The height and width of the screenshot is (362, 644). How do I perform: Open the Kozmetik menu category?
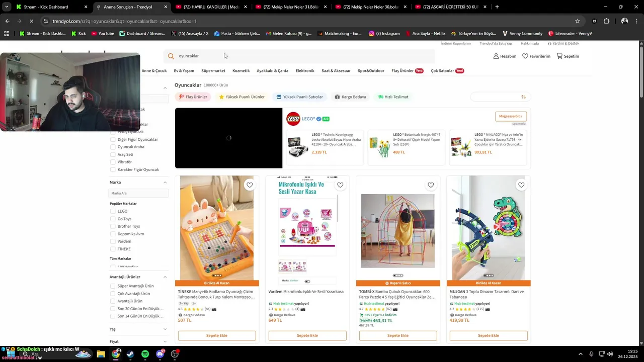241,71
